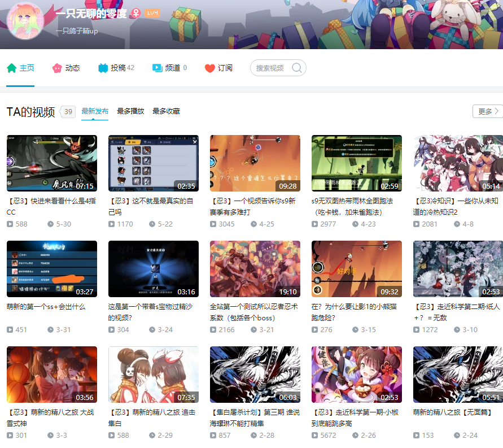Focus the 搜索视频 search field

pos(271,68)
